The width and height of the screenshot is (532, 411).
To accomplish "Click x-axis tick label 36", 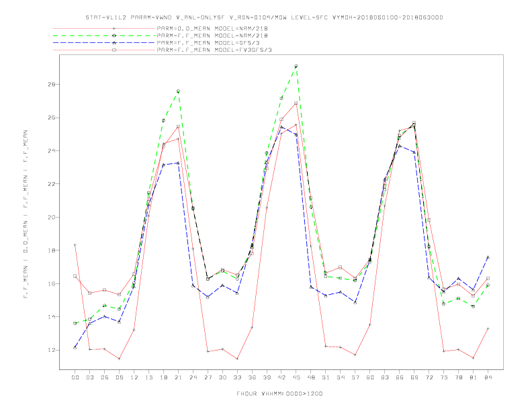I will [252, 377].
